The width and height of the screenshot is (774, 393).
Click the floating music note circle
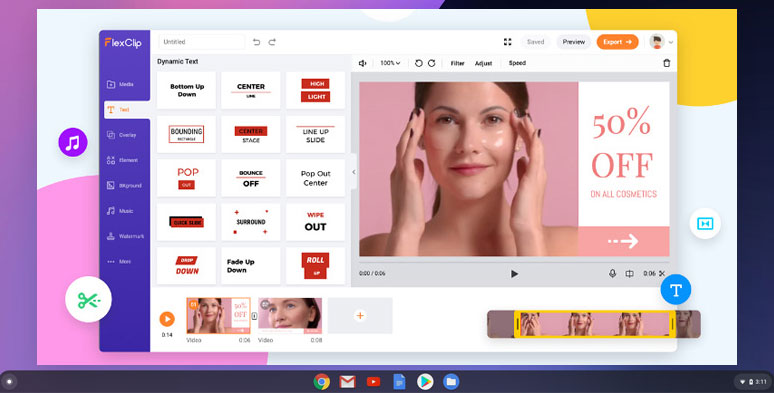(73, 143)
